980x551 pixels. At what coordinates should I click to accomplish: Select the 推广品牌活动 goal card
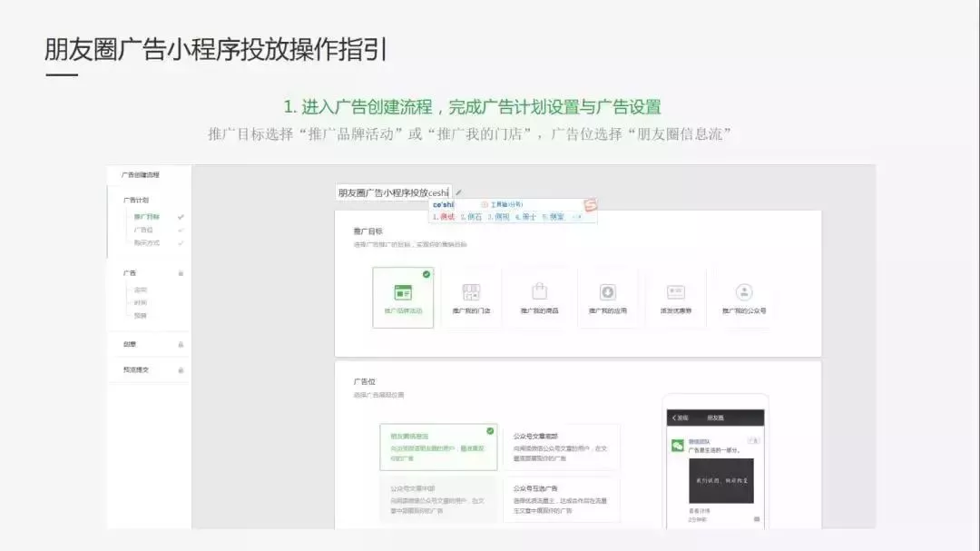point(403,298)
